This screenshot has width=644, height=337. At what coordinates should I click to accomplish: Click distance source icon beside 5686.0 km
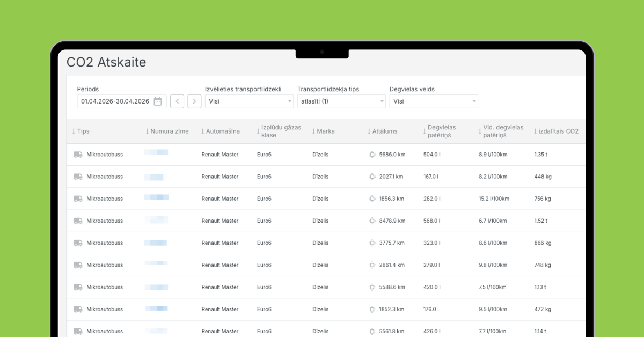point(372,155)
